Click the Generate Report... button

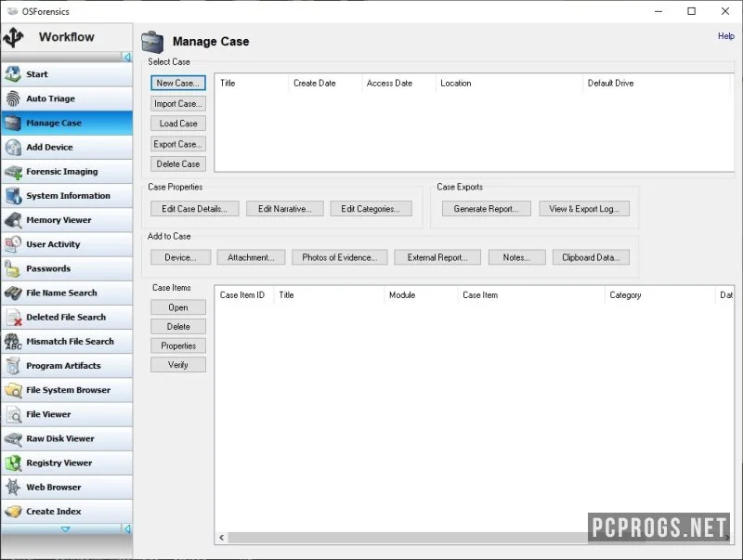[486, 209]
